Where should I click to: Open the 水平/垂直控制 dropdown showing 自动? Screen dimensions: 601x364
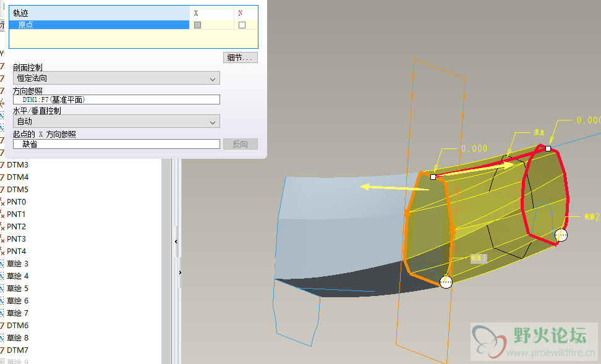[116, 122]
